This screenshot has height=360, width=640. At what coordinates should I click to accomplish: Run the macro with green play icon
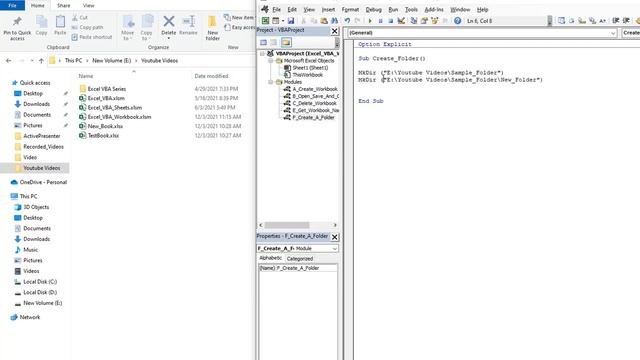pyautogui.click(x=370, y=21)
